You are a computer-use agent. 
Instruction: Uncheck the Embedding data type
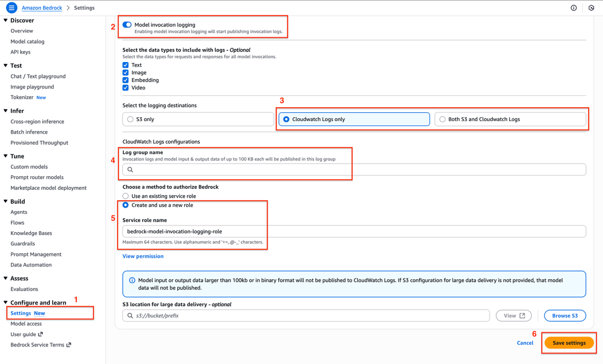pyautogui.click(x=125, y=80)
